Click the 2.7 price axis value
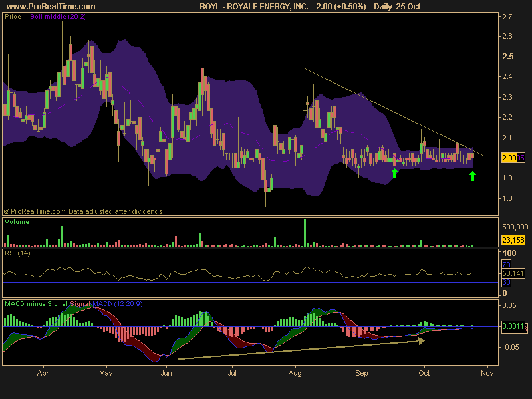The width and height of the screenshot is (532, 399). 507,17
